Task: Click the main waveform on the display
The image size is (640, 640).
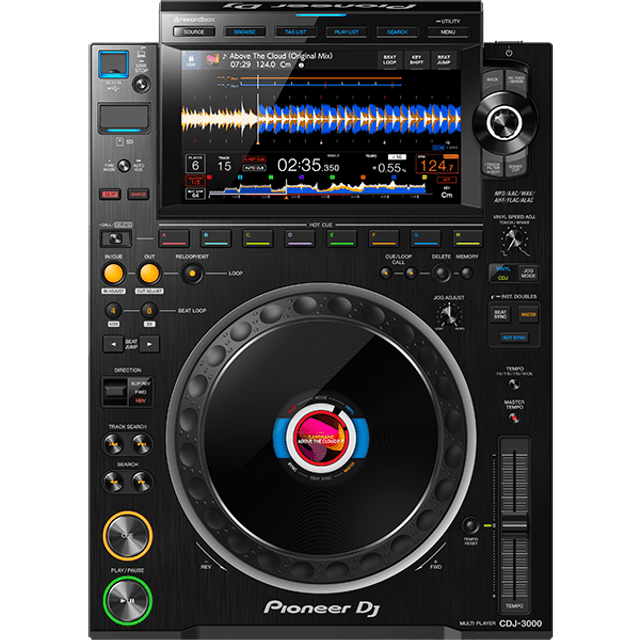Action: pos(321,119)
